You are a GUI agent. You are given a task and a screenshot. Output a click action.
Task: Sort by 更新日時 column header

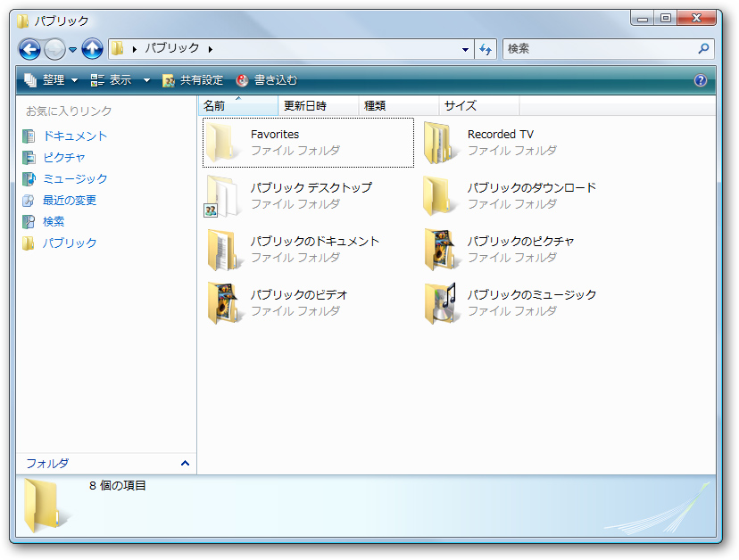(319, 105)
